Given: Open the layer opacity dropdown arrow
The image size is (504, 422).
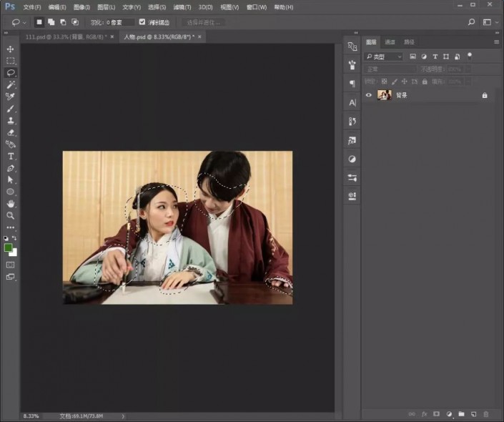Looking at the screenshot, I should coord(468,69).
